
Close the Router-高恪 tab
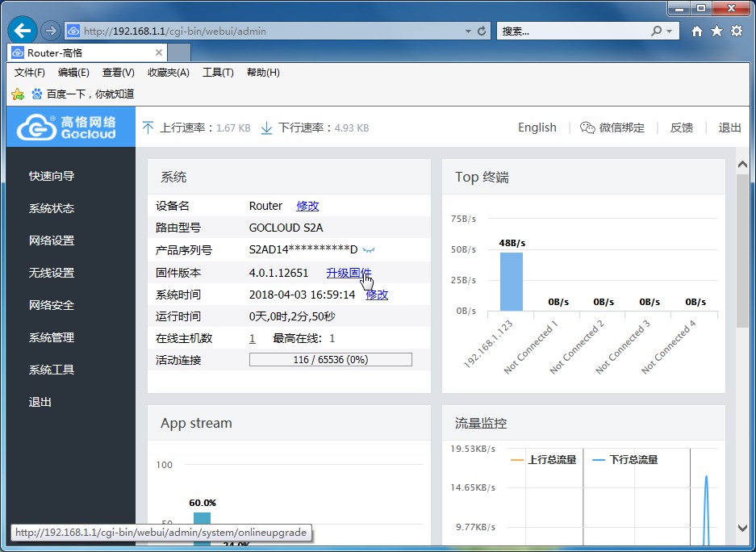159,52
